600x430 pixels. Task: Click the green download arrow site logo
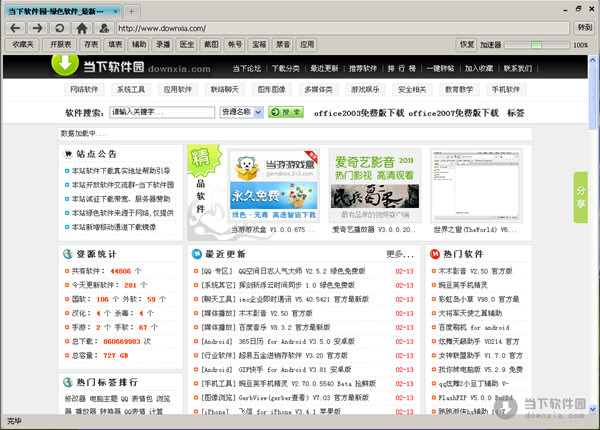tap(65, 64)
